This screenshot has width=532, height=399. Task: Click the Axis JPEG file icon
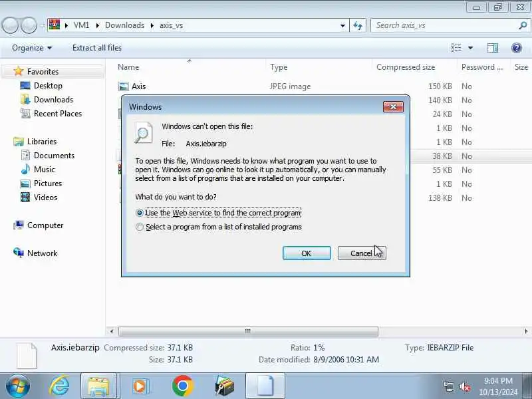point(124,86)
